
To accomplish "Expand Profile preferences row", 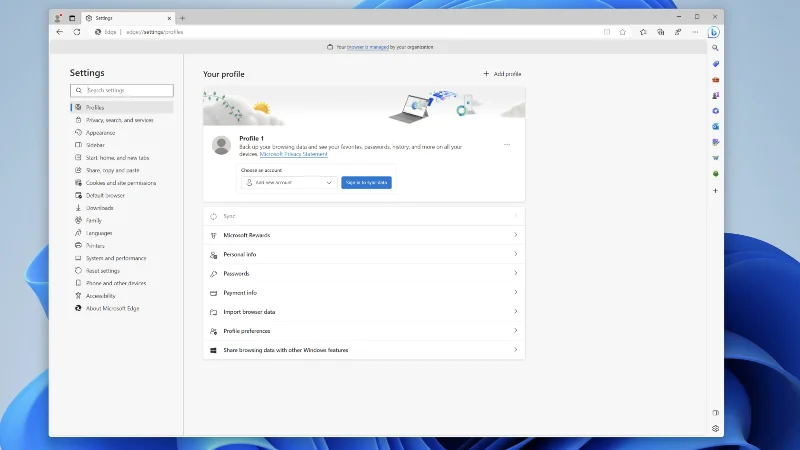I will pos(364,331).
